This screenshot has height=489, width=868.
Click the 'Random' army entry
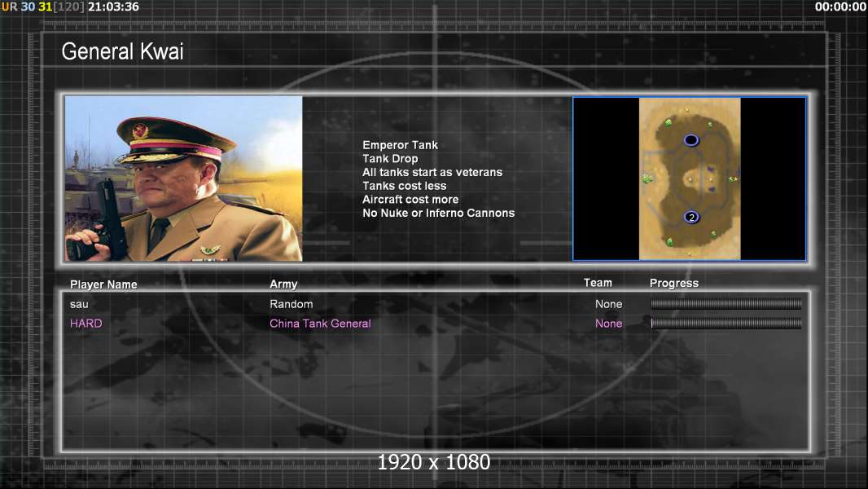pos(292,304)
